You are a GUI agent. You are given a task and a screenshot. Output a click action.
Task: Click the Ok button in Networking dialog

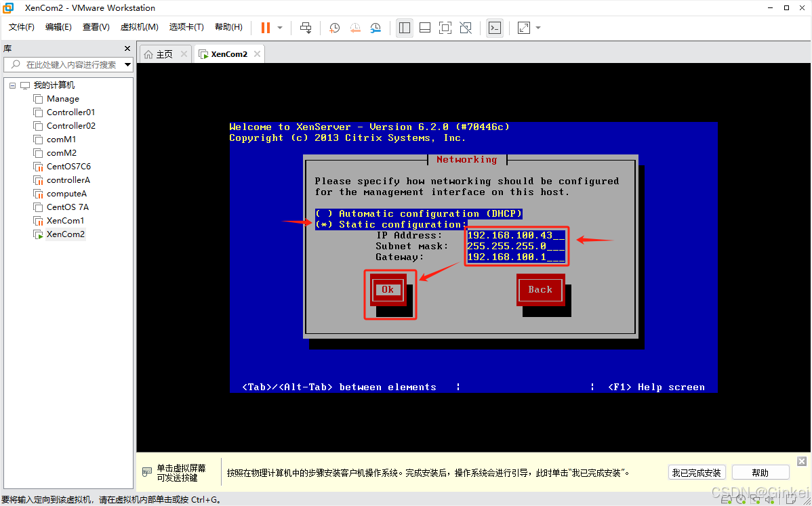[x=388, y=290]
